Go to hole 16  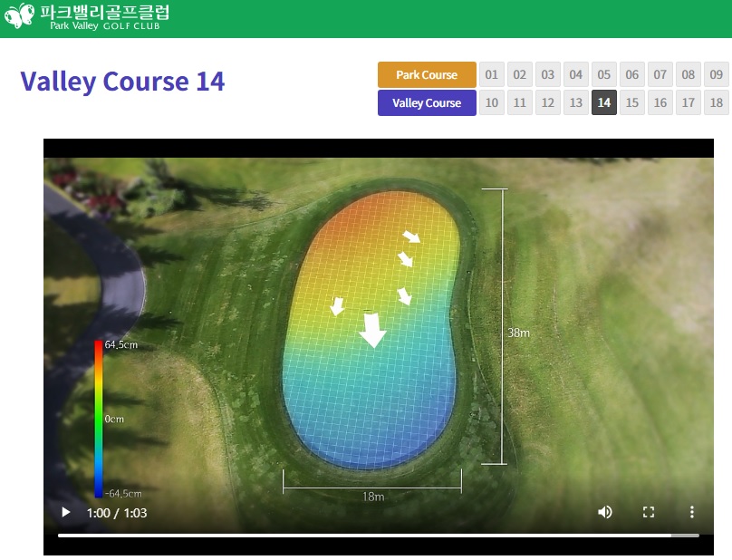660,102
